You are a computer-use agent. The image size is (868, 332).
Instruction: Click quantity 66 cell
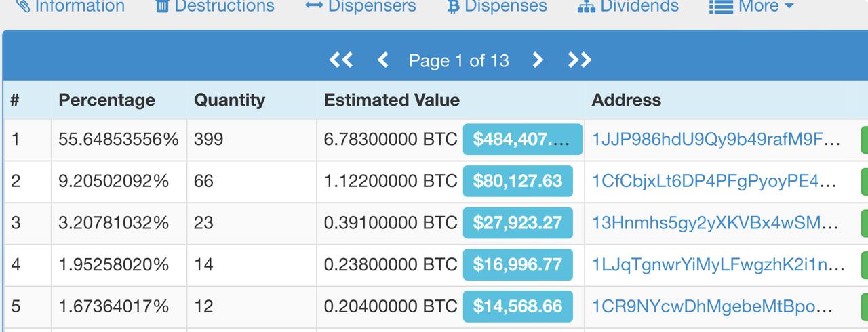(252, 181)
